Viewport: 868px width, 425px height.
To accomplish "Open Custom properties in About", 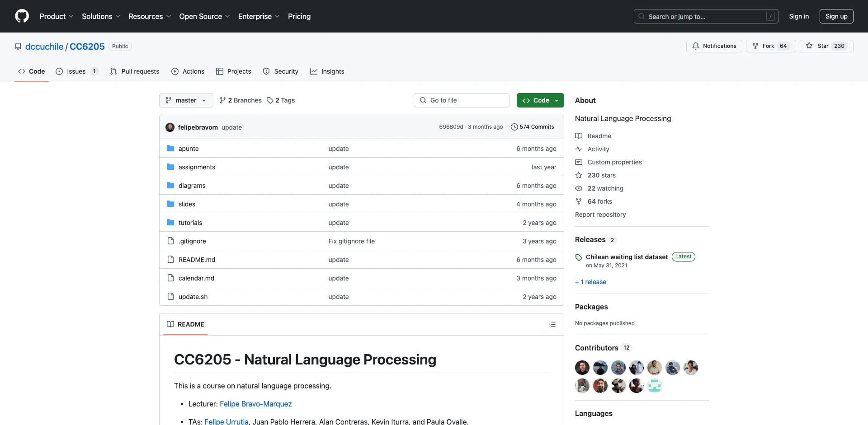I will coord(609,162).
